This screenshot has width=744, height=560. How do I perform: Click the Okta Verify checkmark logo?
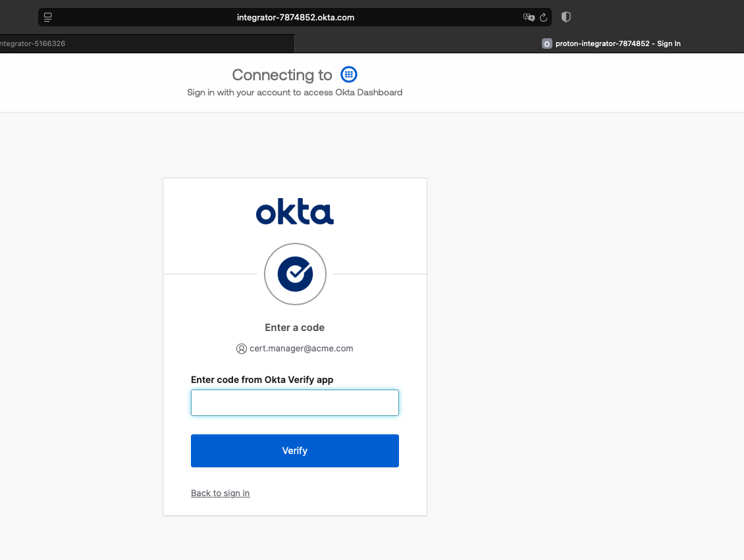pos(295,274)
